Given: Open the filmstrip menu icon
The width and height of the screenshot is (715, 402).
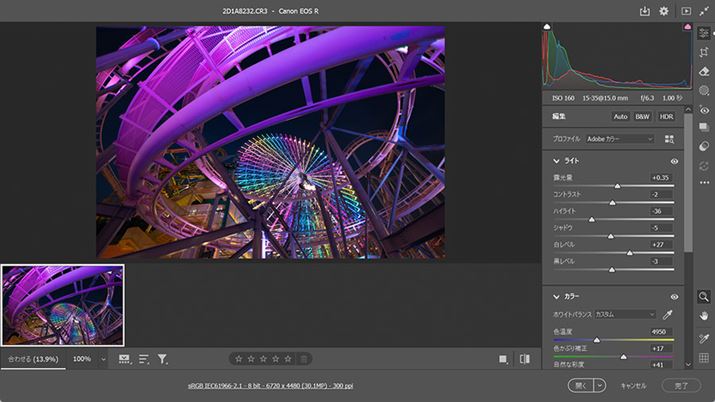Looking at the screenshot, I should click(124, 359).
